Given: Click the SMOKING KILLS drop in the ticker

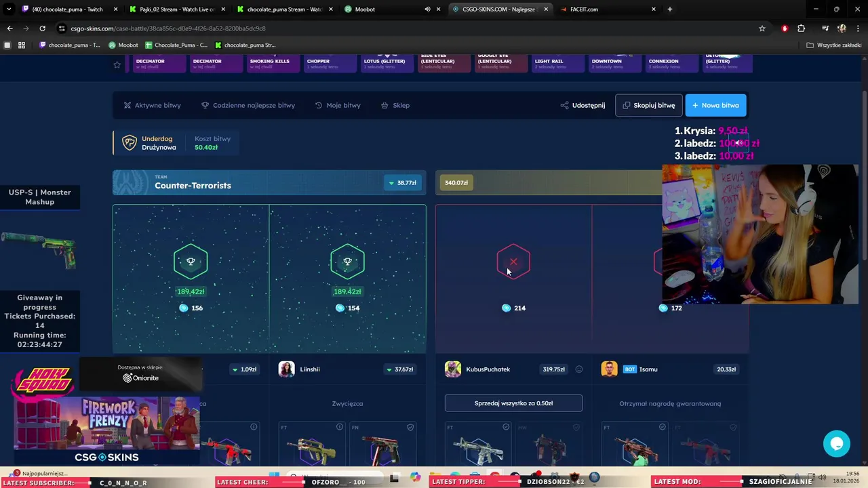Looking at the screenshot, I should (x=273, y=63).
